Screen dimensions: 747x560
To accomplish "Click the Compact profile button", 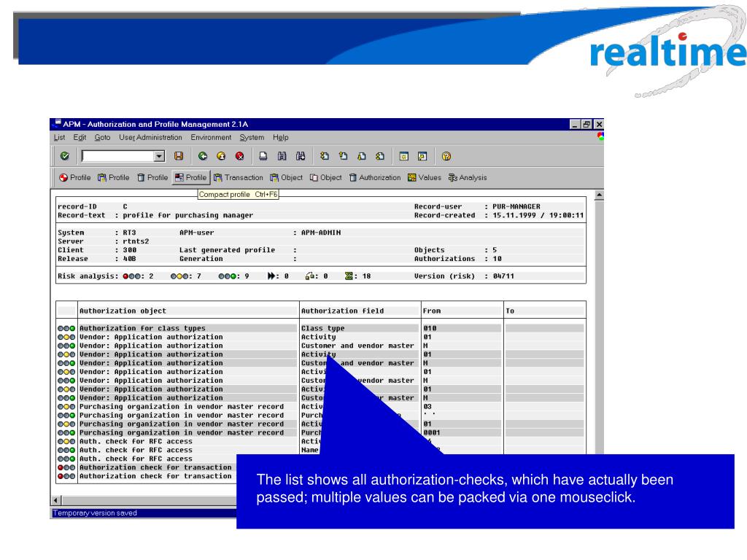I will pyautogui.click(x=191, y=178).
